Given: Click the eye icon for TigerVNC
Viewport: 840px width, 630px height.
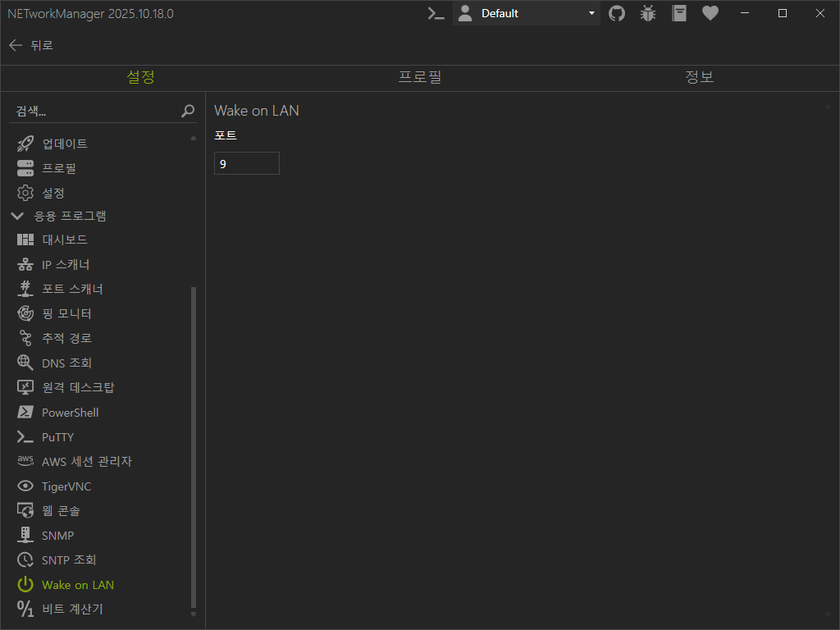Looking at the screenshot, I should (x=25, y=486).
